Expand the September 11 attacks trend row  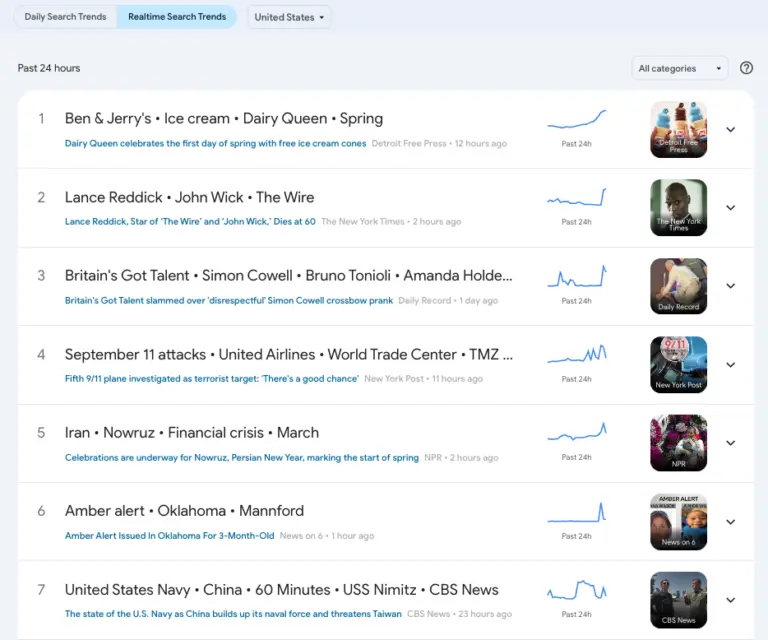point(730,365)
